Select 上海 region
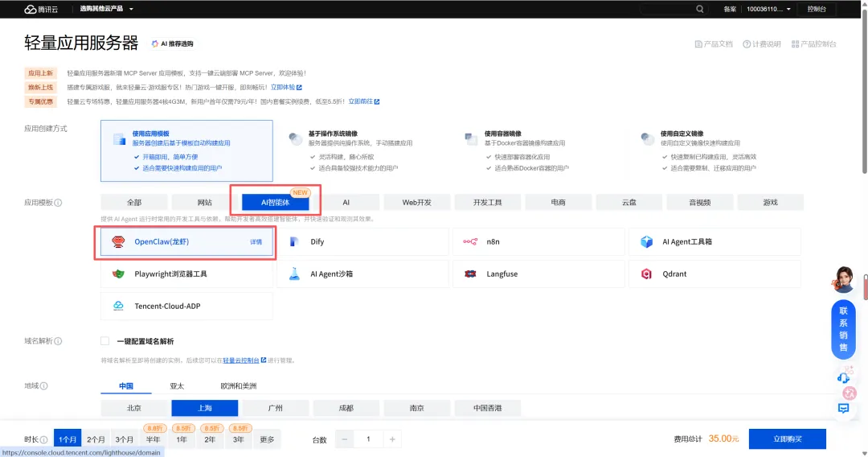 click(205, 408)
